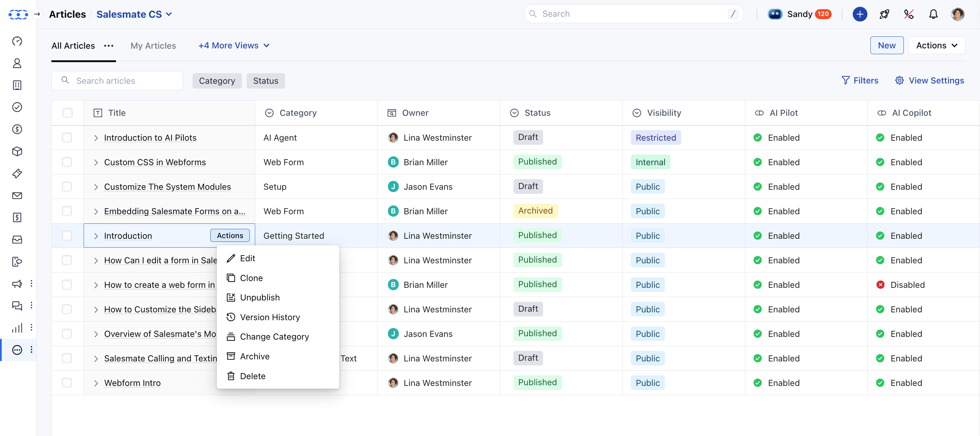Open the Salesmate CS workspace dropdown
Screen dimensions: 980x436
click(134, 14)
